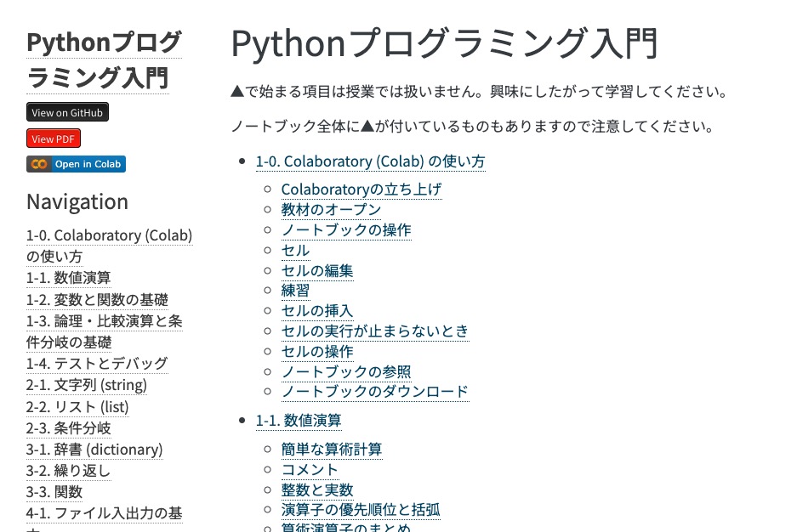Click the sidebar site title 'Pythonプログラミング入門'
Viewport: 797px width, 532px height.
102,59
